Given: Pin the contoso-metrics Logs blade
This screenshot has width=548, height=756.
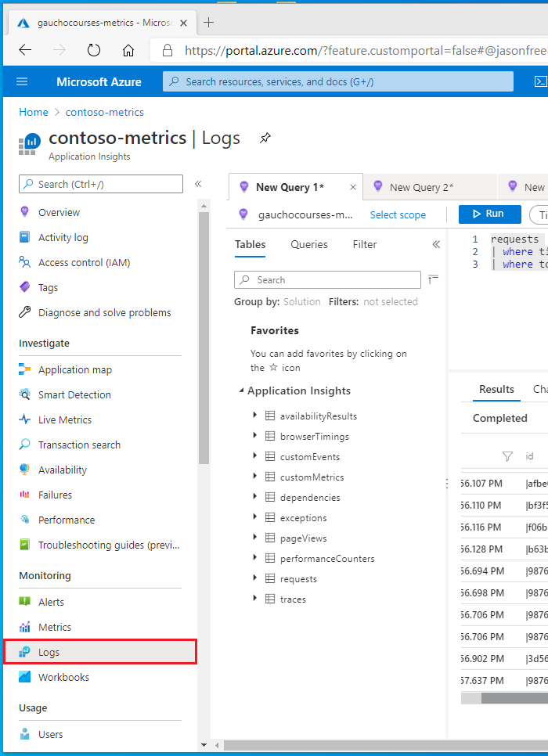Looking at the screenshot, I should pos(265,138).
